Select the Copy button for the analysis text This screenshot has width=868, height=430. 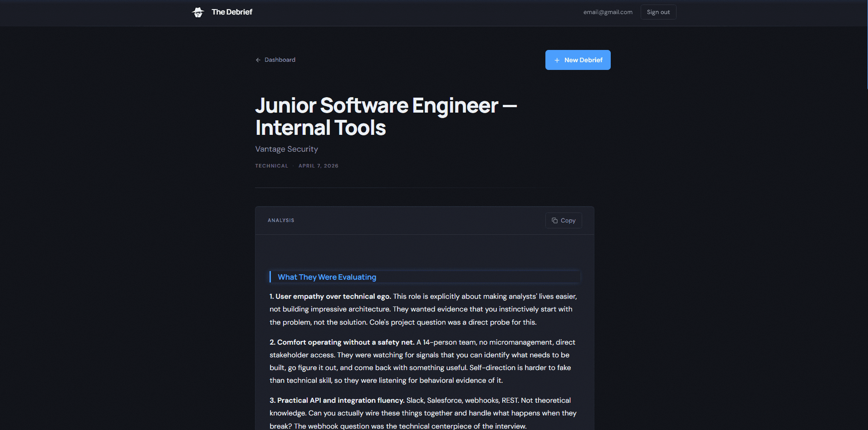563,220
